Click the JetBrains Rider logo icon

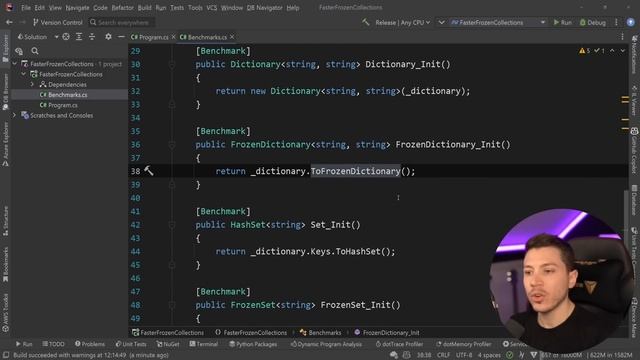[9, 7]
